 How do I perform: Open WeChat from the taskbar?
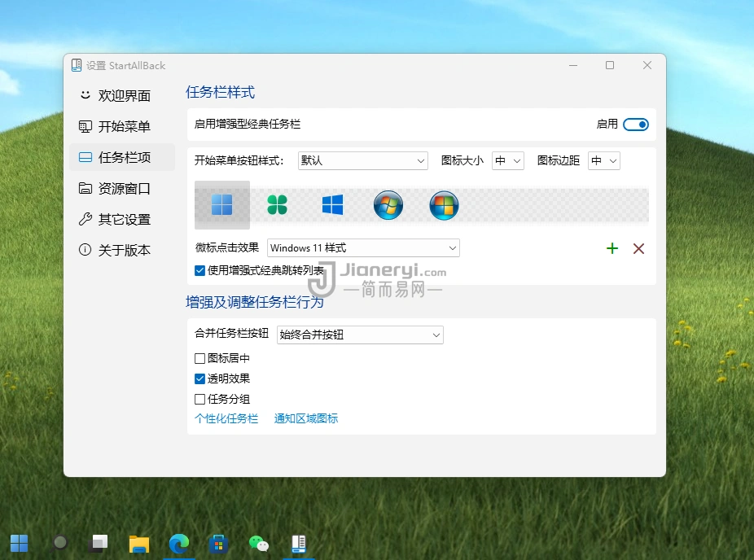pos(259,544)
